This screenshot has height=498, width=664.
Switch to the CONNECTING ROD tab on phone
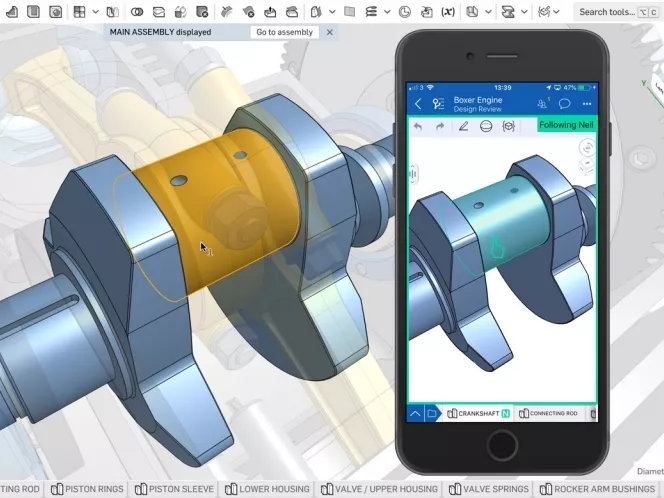548,413
